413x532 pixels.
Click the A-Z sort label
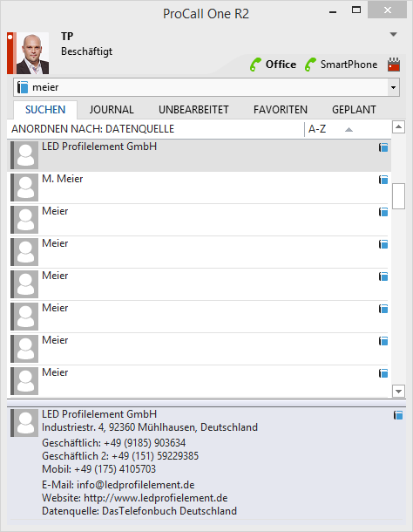pos(317,129)
